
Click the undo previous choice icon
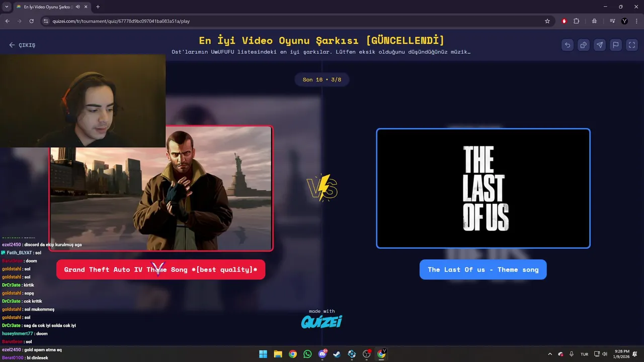[x=568, y=45]
